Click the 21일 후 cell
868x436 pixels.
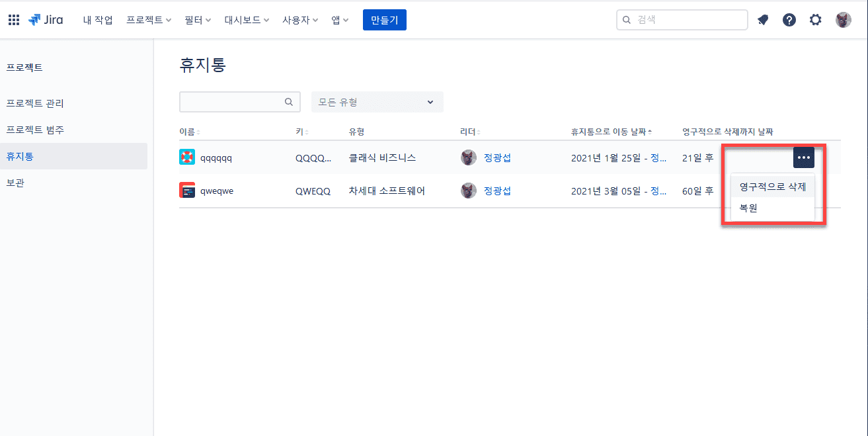coord(698,157)
